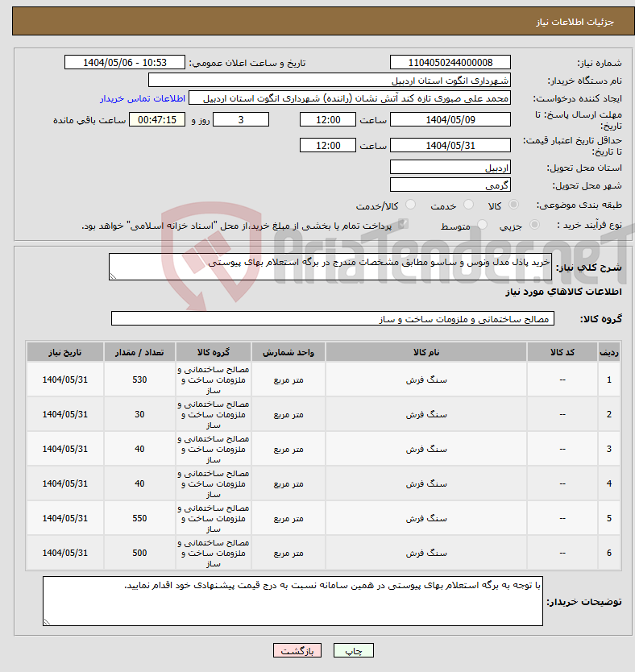
Task: Click the اطلاعات کالاهای مورد نیاز heading
Action: coord(563,292)
